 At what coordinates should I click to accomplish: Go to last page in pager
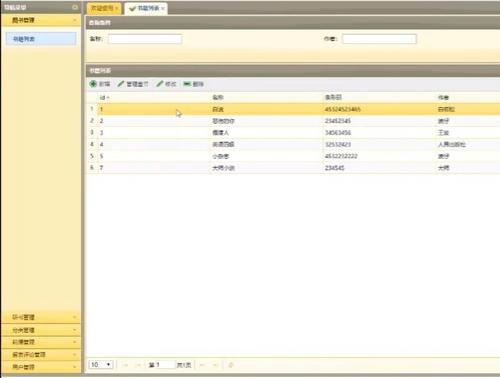tap(215, 365)
